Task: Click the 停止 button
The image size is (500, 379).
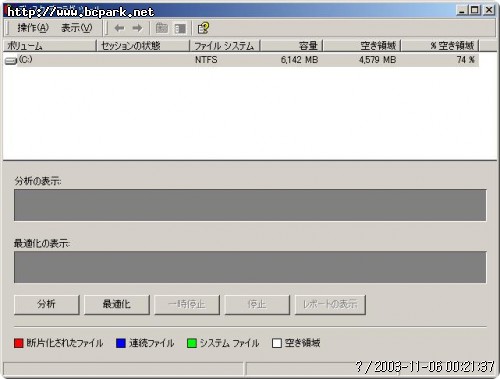Action: click(x=257, y=304)
